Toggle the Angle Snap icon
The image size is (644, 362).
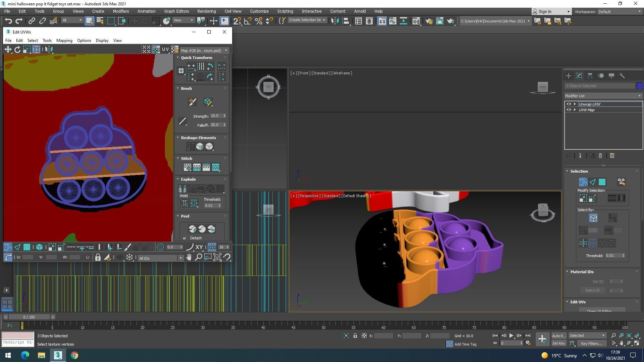point(248,21)
